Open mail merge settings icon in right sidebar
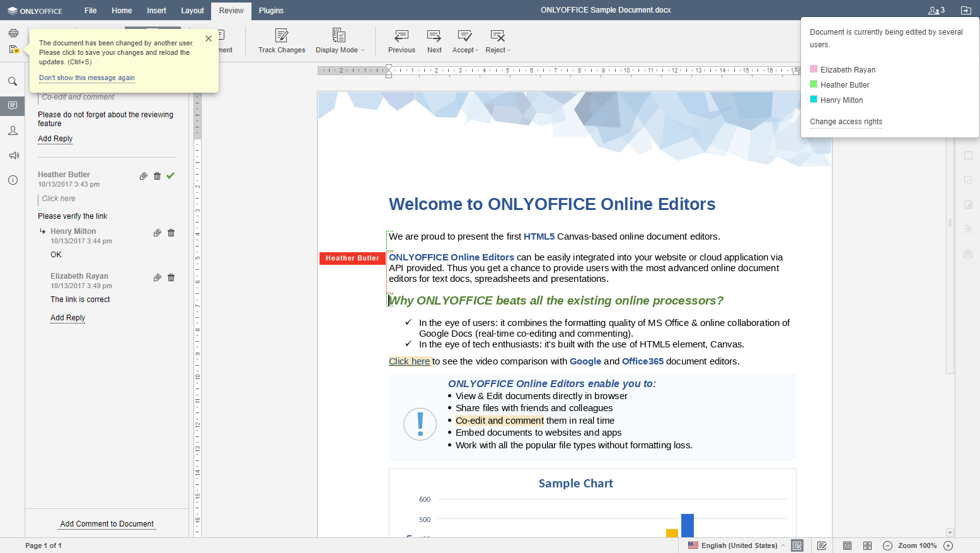 point(968,253)
